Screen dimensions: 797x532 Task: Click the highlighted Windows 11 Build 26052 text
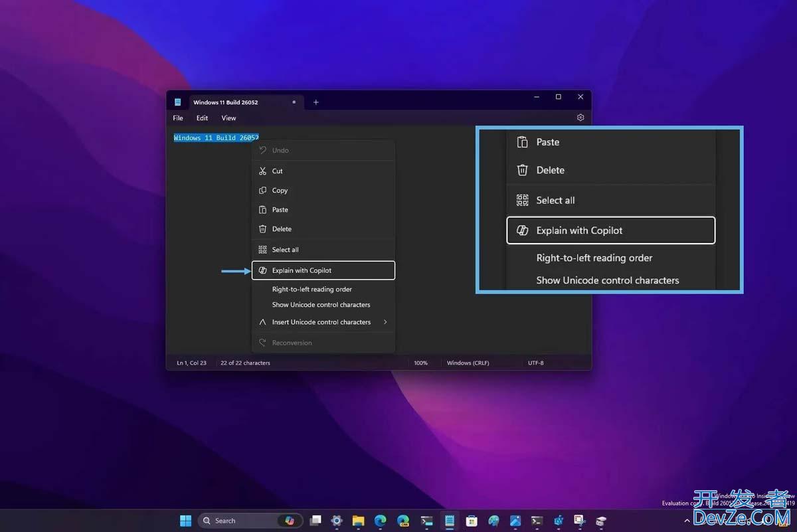coord(216,138)
